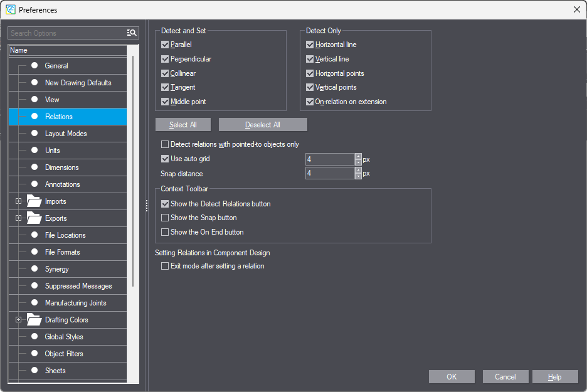587x392 pixels.
Task: Expand the Exports tree node
Action: [x=18, y=218]
